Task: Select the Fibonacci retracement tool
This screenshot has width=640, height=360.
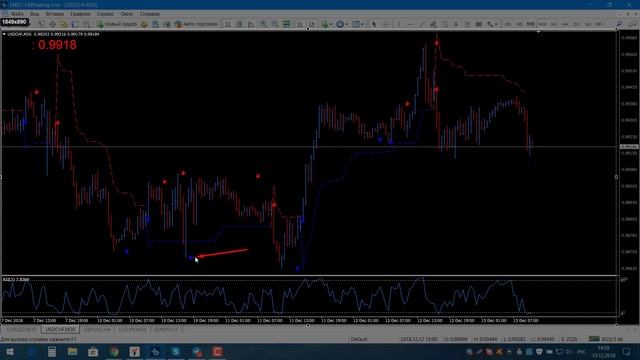Action: click(444, 24)
